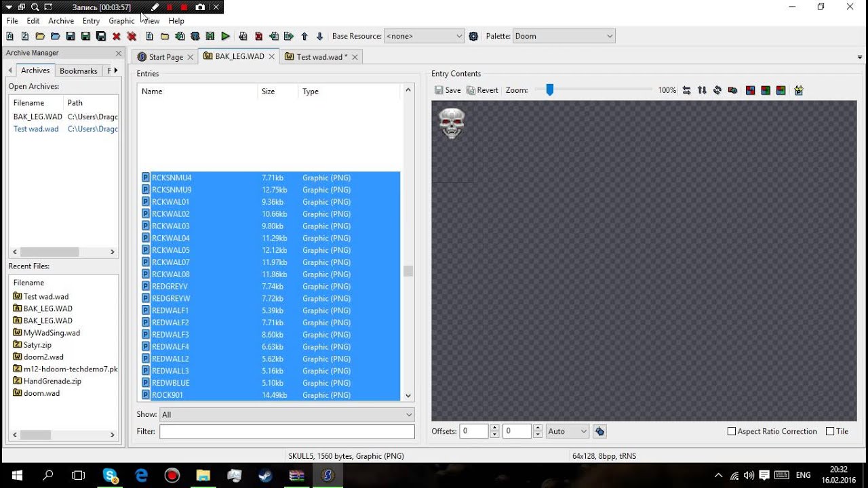Save the entry contents
Screen dimensions: 868x488
click(448, 90)
